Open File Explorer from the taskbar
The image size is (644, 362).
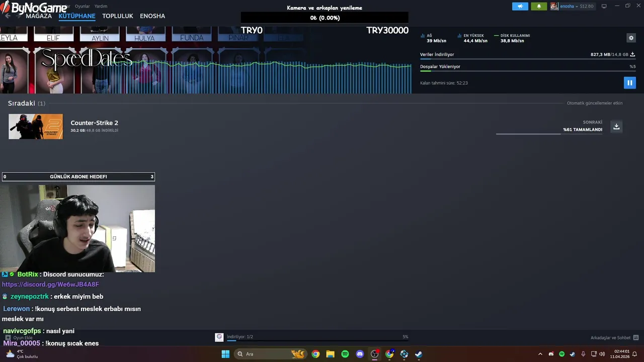[x=330, y=354]
